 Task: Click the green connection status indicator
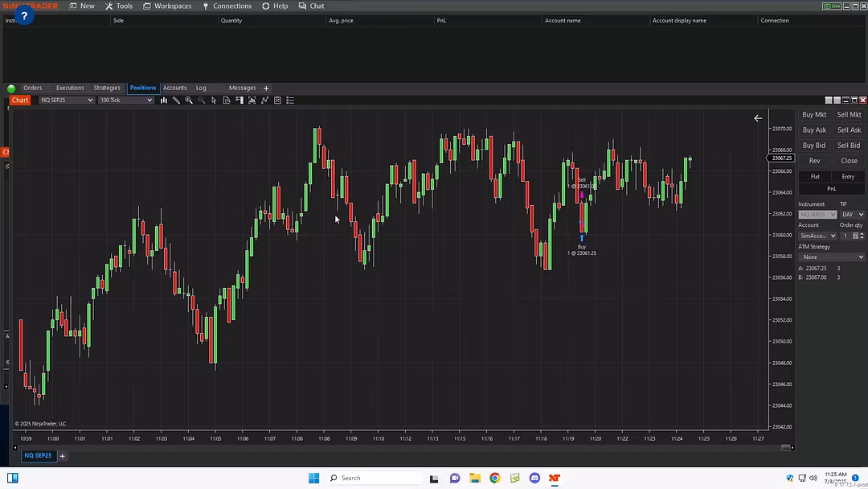[11, 88]
